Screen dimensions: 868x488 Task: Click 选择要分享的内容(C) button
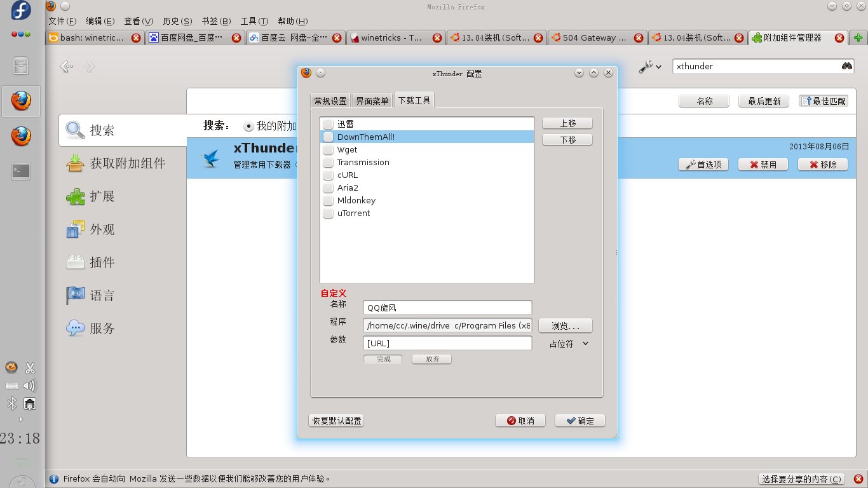tap(803, 479)
